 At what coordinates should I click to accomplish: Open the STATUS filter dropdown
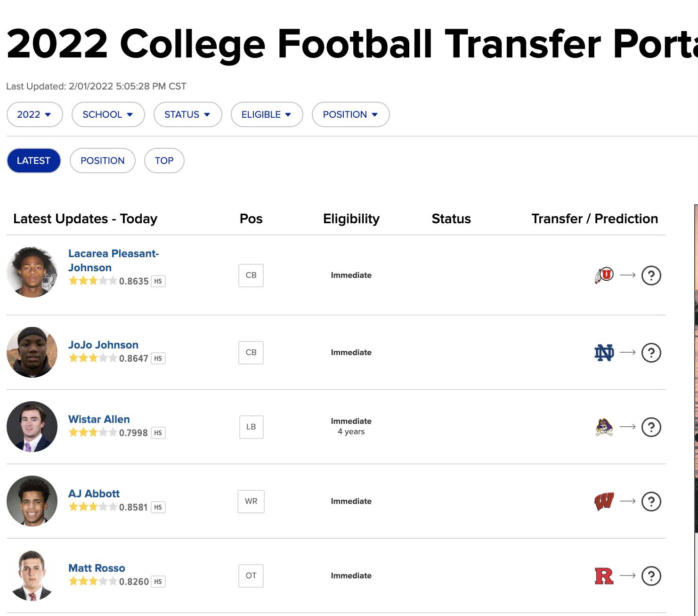(188, 114)
